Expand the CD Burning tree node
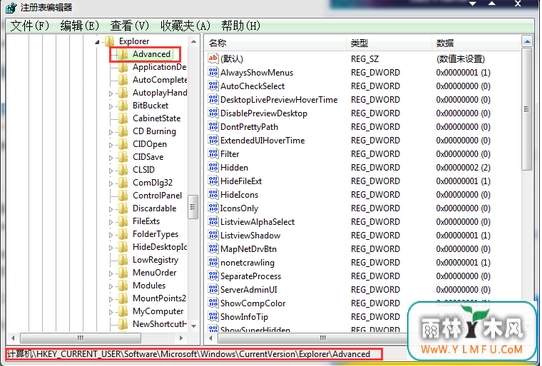The image size is (542, 366). (111, 132)
